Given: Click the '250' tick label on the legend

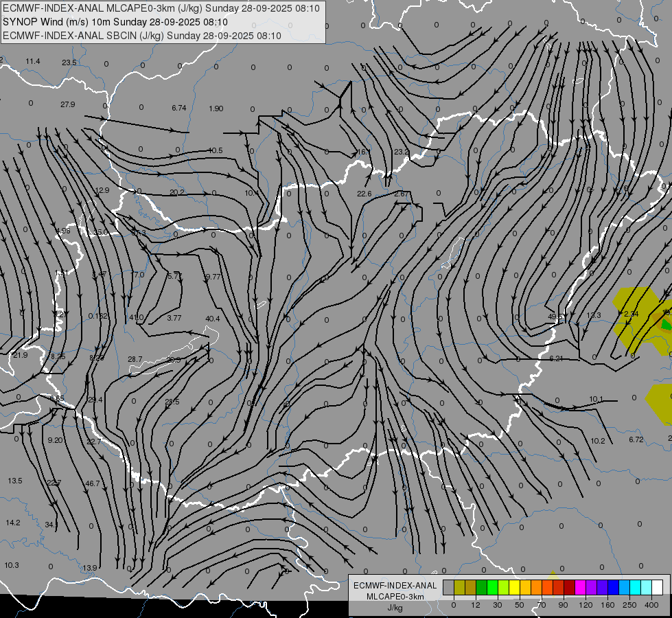Looking at the screenshot, I should pos(629,605).
